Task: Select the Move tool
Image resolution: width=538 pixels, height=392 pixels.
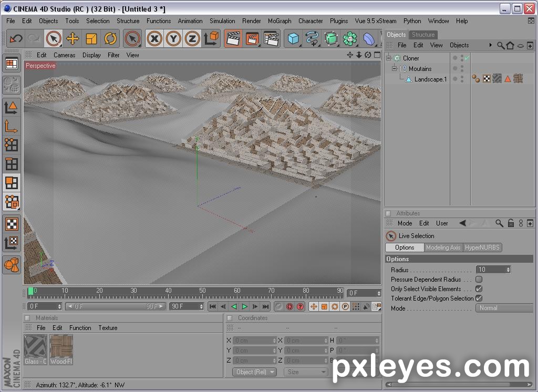Action: pyautogui.click(x=73, y=38)
